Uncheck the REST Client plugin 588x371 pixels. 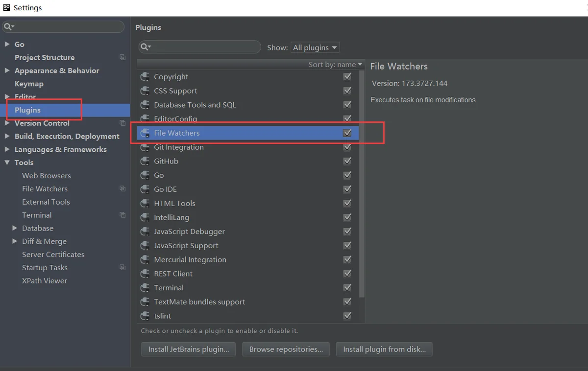click(347, 274)
